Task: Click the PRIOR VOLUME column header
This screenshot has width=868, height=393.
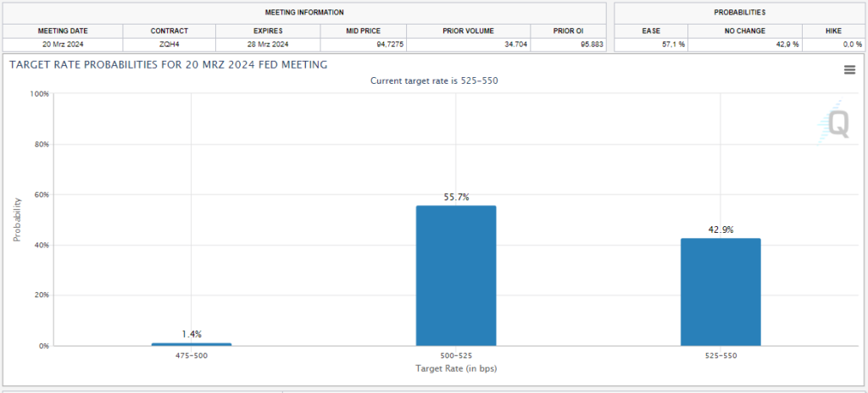Action: pyautogui.click(x=468, y=31)
